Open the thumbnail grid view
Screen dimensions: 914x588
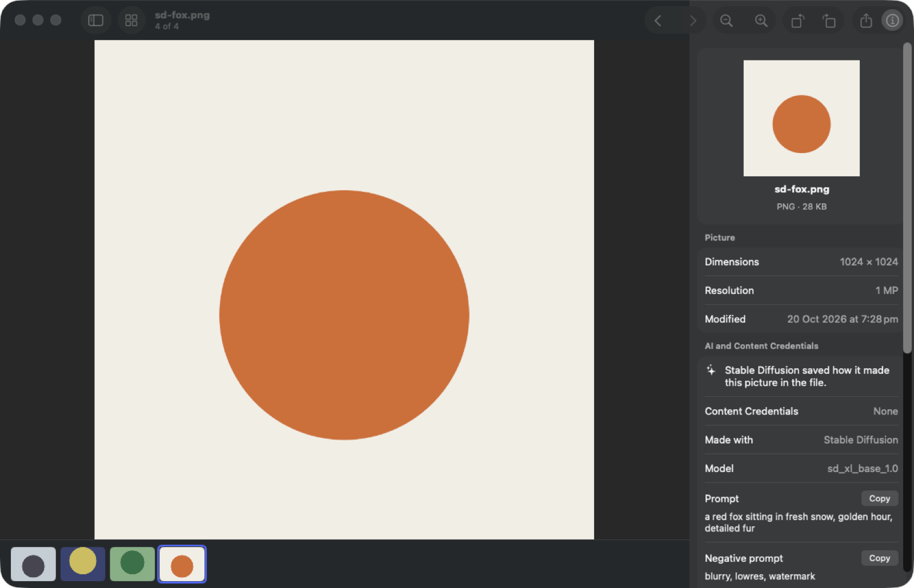point(131,21)
